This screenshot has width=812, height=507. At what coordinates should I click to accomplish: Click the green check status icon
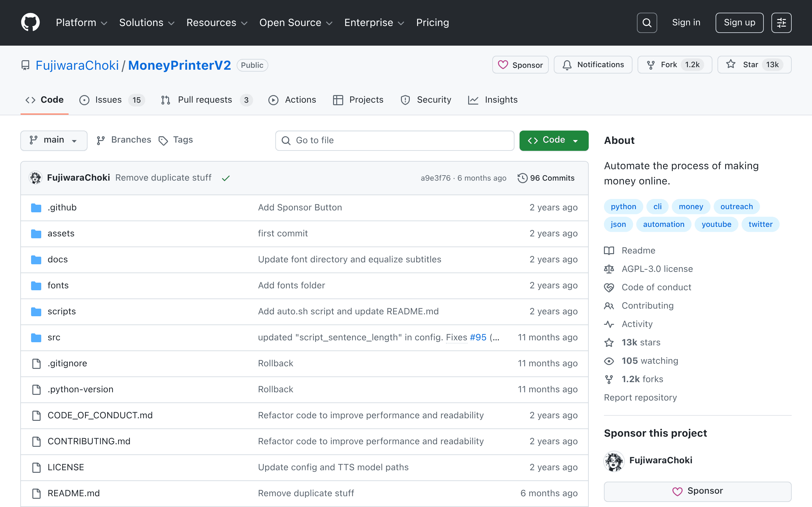tap(226, 178)
